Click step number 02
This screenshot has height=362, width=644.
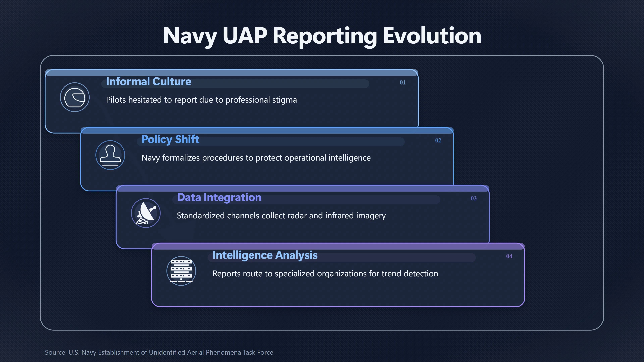pos(438,140)
